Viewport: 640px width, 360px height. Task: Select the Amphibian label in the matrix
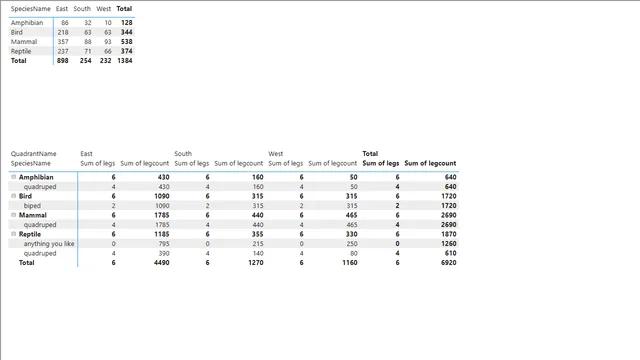[36, 177]
